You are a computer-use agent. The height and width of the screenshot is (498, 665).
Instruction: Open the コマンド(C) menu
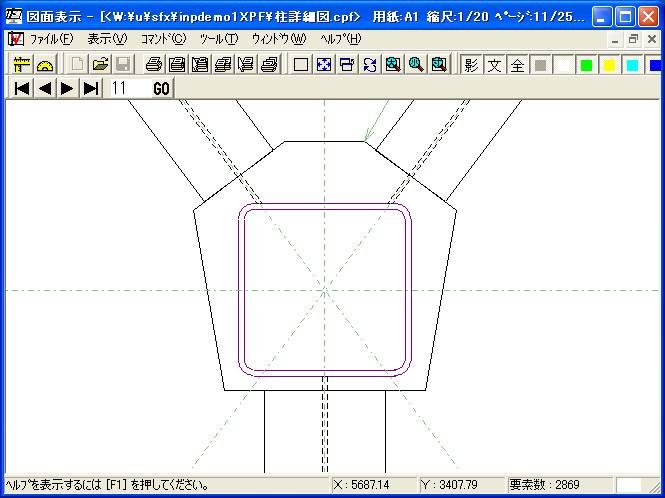click(x=164, y=39)
